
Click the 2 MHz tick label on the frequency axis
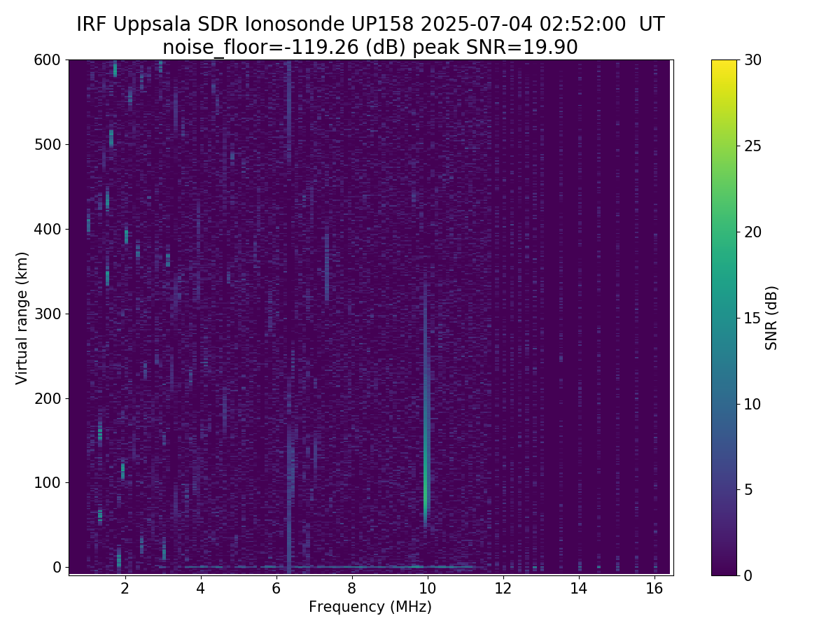[x=125, y=589]
